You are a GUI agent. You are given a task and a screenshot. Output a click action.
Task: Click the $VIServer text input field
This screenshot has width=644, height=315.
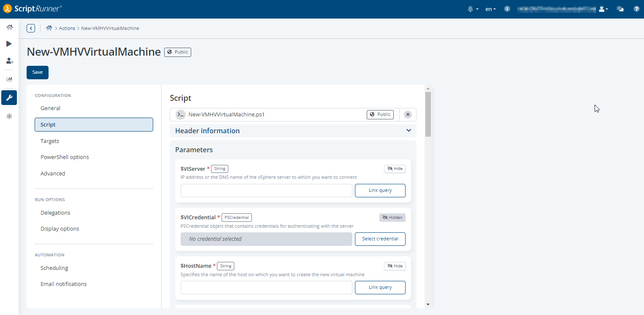[x=266, y=191]
